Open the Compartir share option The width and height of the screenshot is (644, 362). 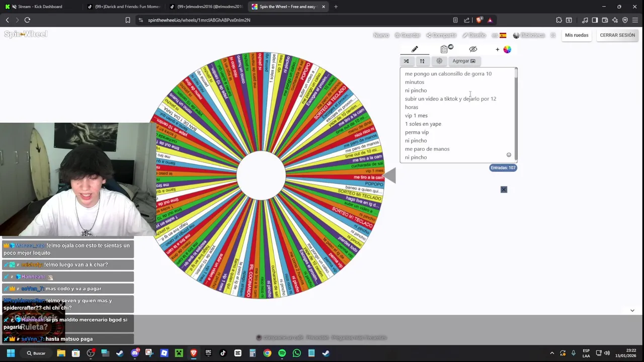441,35
